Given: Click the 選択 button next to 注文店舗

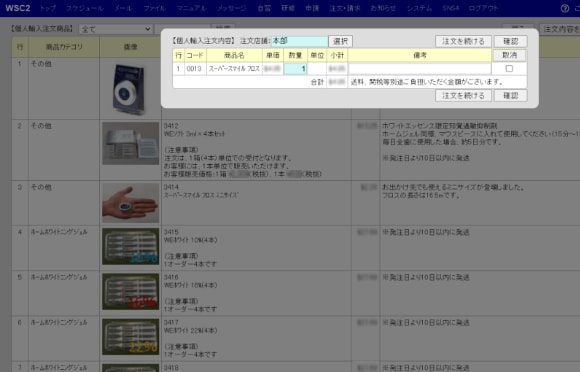Looking at the screenshot, I should [x=340, y=41].
